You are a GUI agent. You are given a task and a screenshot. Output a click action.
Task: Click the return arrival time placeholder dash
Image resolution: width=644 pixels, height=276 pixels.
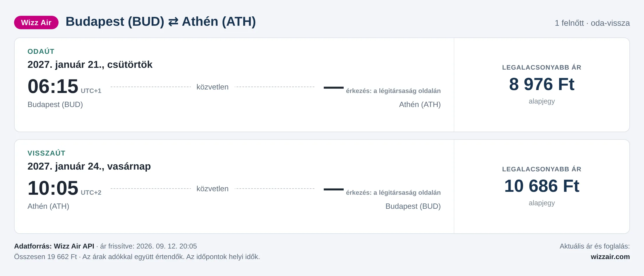(334, 189)
